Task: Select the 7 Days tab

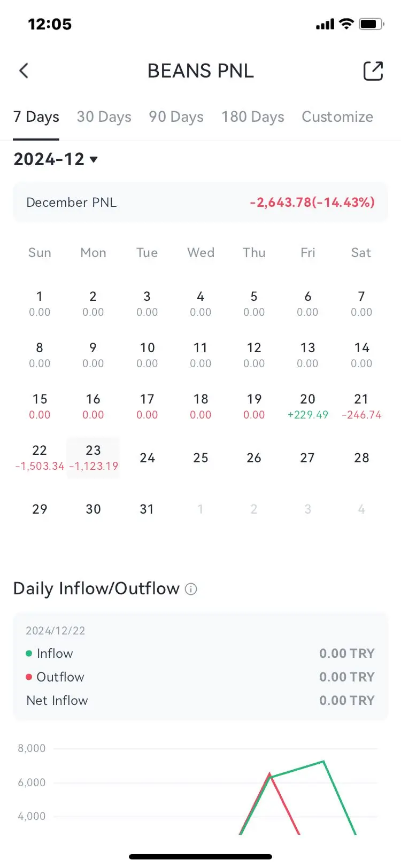Action: click(x=36, y=117)
